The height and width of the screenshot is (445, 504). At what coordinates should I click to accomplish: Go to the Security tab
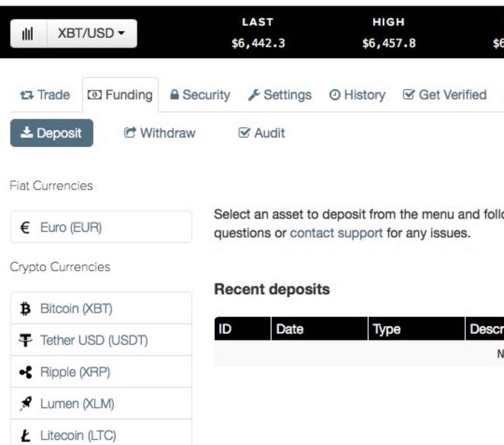click(x=200, y=95)
